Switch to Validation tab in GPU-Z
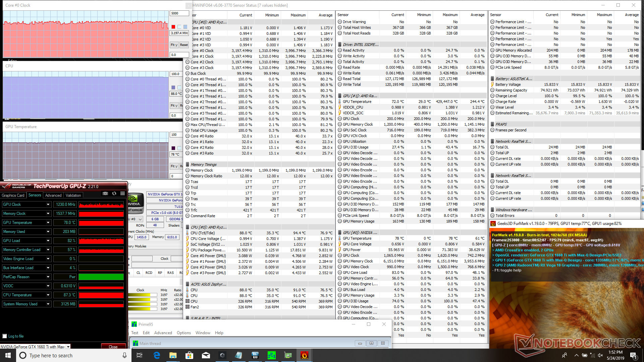The width and height of the screenshot is (644, 362). click(73, 195)
